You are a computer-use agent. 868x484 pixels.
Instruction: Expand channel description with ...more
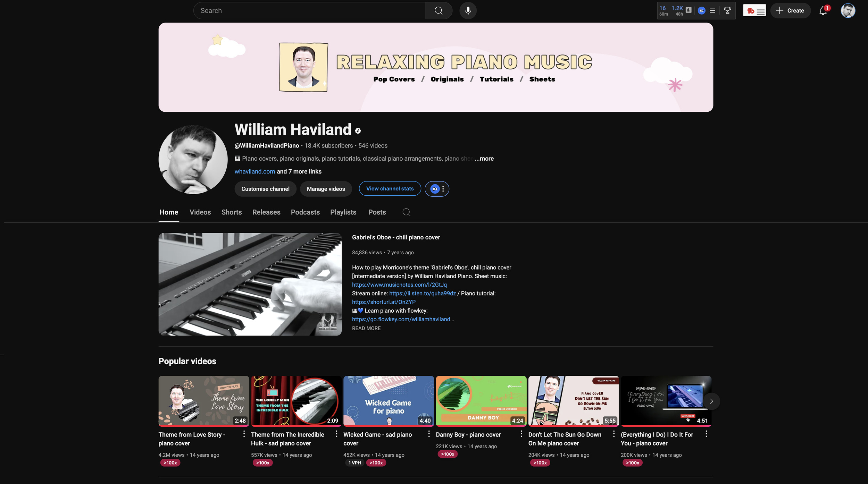coord(484,159)
